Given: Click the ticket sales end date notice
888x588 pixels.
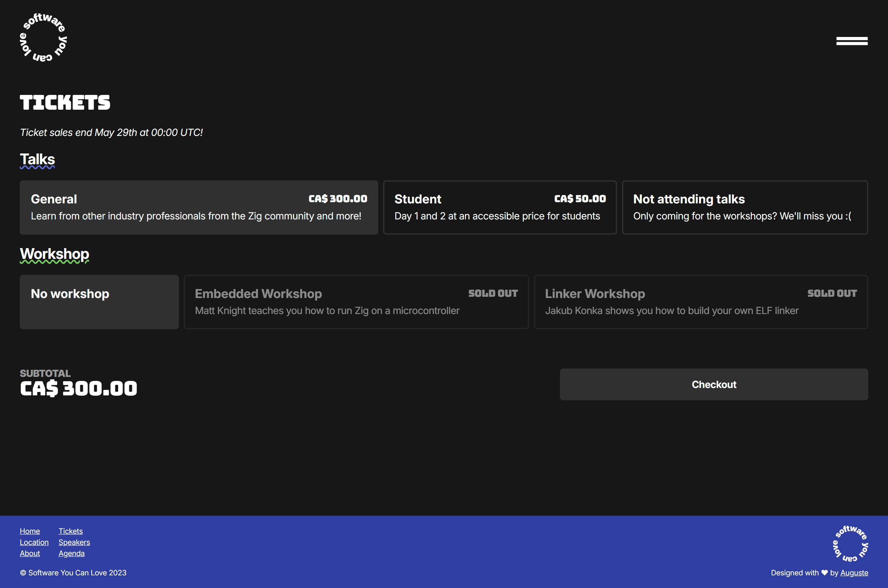Looking at the screenshot, I should coord(111,133).
